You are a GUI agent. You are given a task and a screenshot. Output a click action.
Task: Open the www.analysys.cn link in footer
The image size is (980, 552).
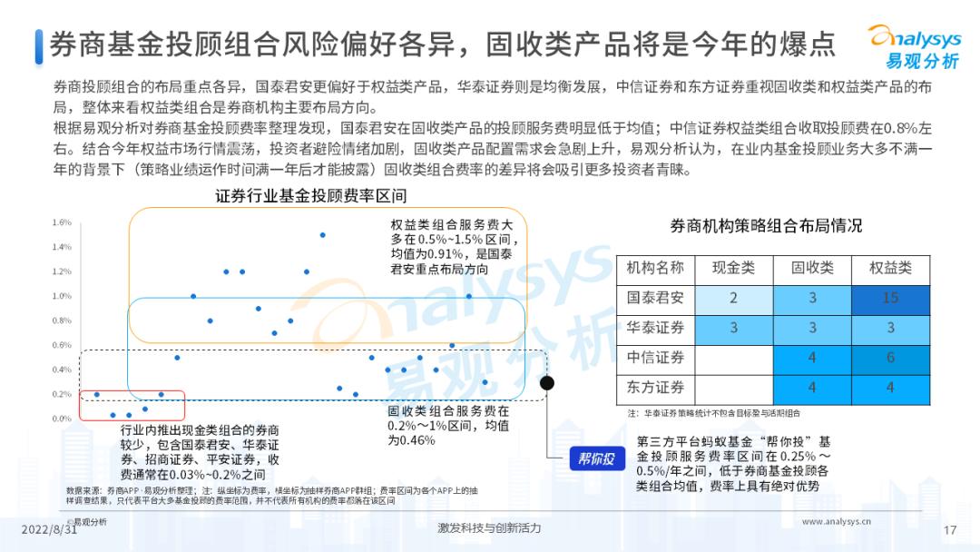[837, 521]
